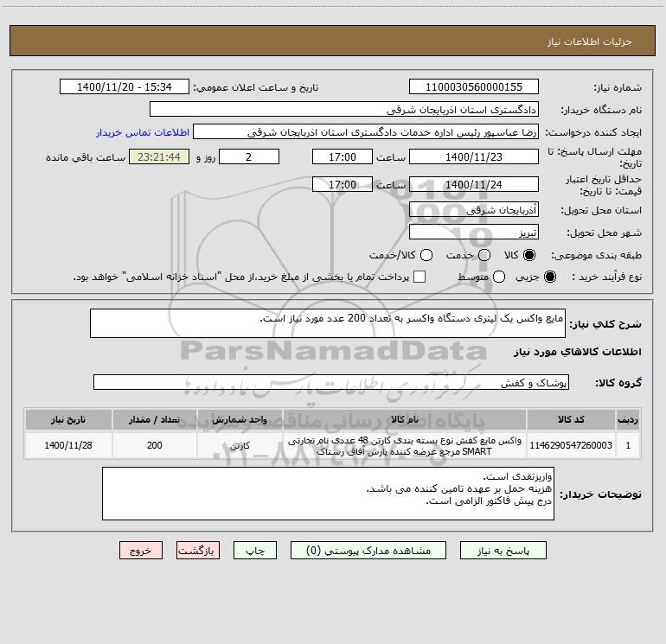The image size is (666, 644).
Task: Click the شرح کلی نیاز label
Action: tap(605, 324)
